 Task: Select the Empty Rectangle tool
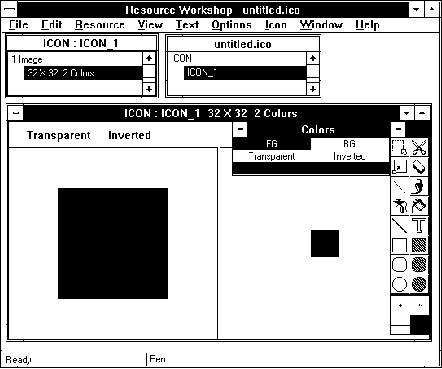click(399, 245)
